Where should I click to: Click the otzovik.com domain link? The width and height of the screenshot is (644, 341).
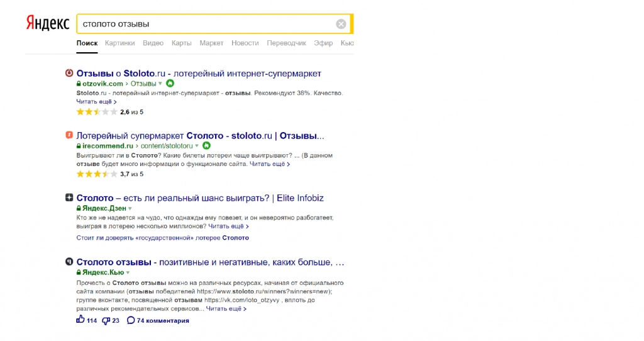[x=103, y=84]
